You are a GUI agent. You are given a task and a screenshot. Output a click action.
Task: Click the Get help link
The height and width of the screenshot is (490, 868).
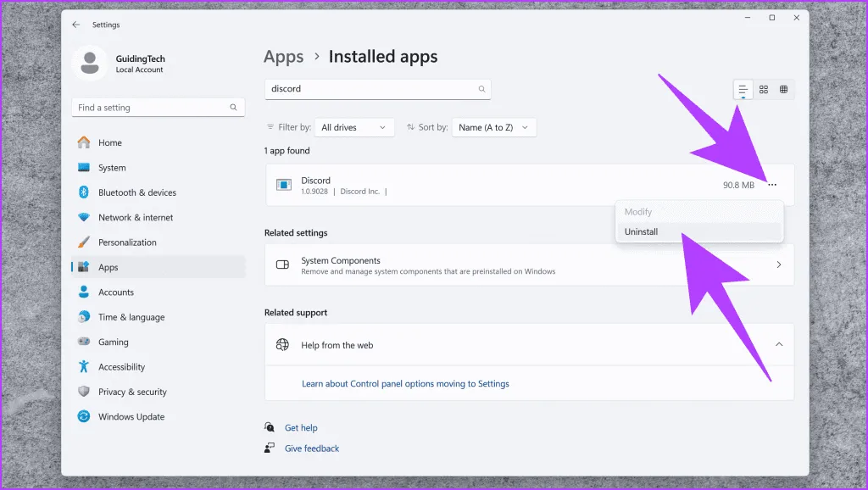(x=301, y=428)
